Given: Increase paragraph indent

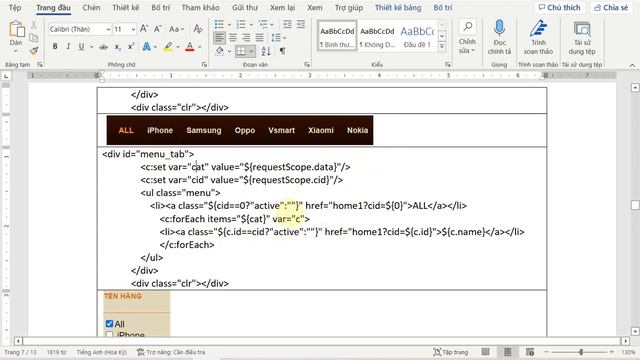Looking at the screenshot, I should click(x=301, y=24).
